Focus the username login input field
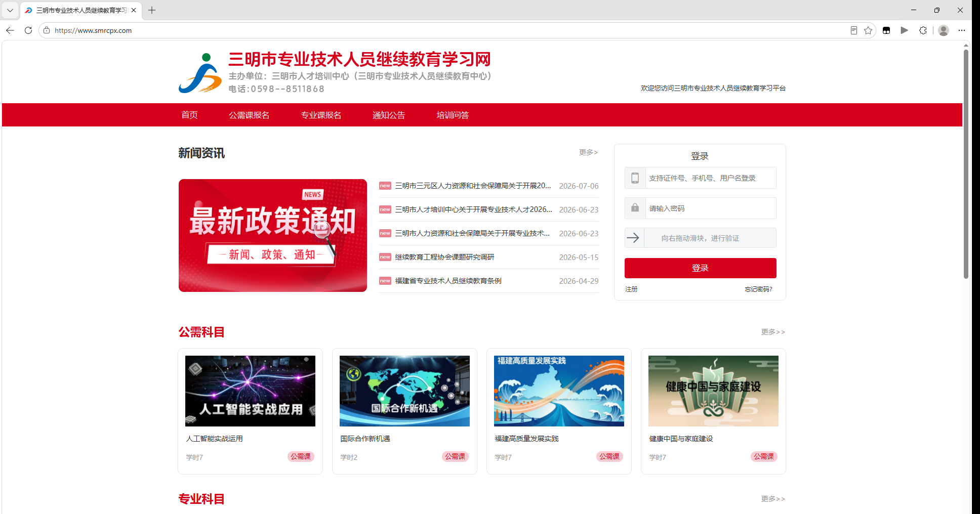980x514 pixels. (710, 178)
